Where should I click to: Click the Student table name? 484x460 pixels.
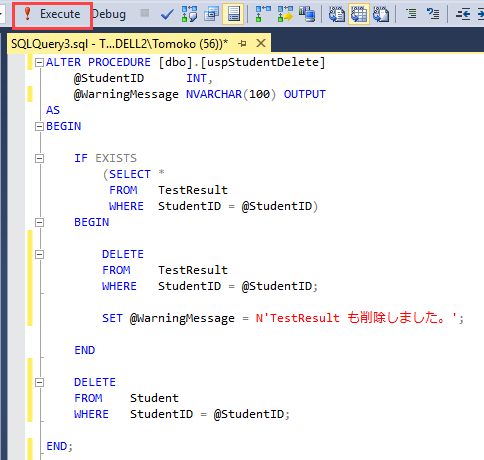[154, 398]
